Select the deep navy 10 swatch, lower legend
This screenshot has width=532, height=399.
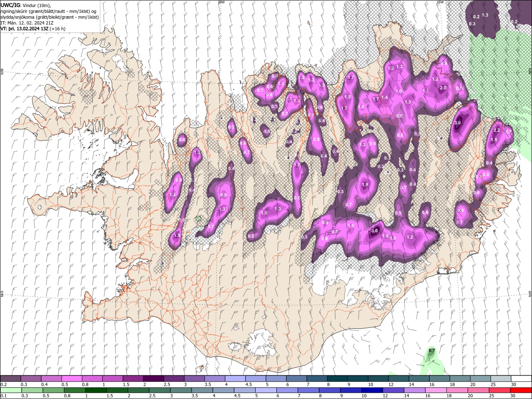point(372,390)
